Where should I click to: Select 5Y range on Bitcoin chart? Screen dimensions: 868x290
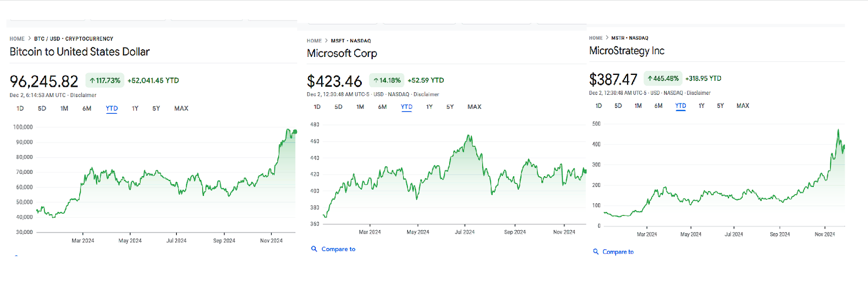(156, 108)
